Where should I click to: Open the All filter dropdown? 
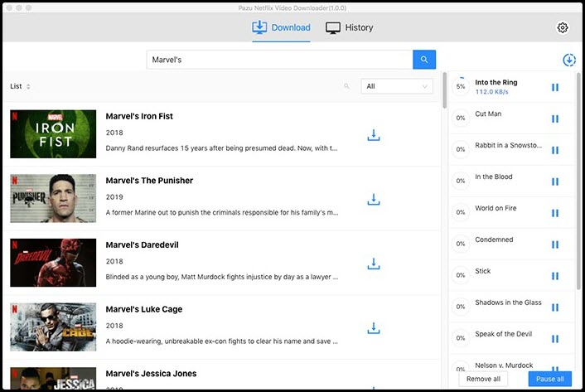pos(397,86)
